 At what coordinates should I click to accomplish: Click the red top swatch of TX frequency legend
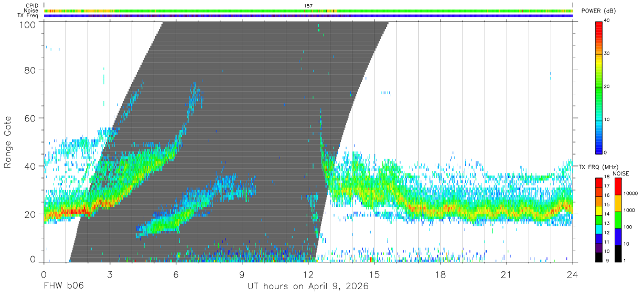pos(598,183)
